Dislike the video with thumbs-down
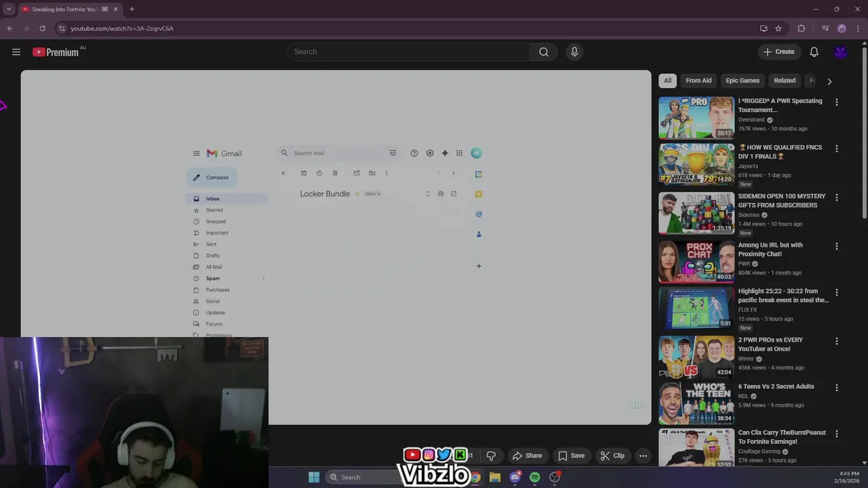 click(x=491, y=455)
